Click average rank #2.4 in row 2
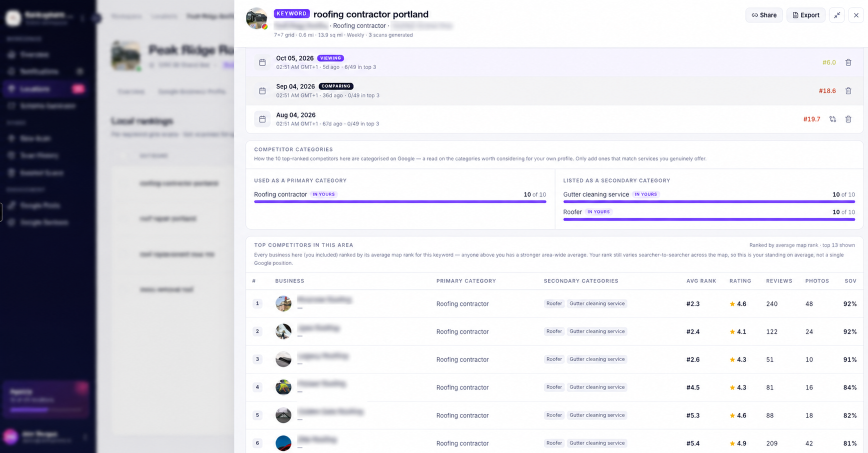 [x=693, y=331]
